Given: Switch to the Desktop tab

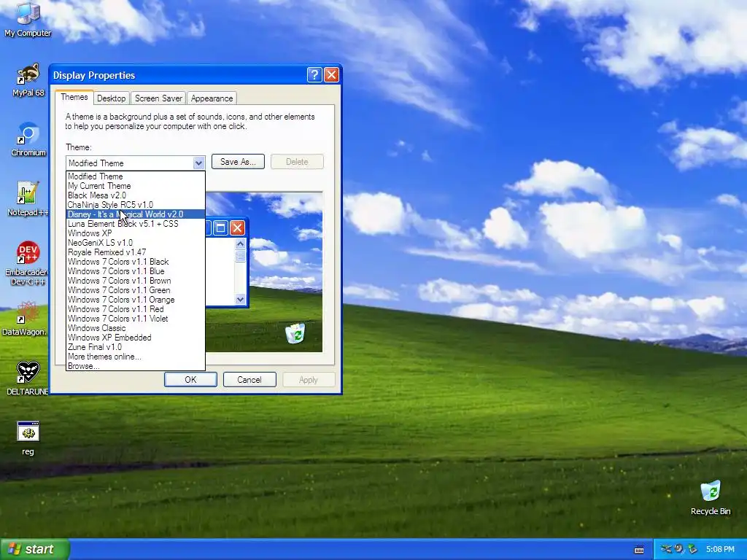Looking at the screenshot, I should click(111, 98).
